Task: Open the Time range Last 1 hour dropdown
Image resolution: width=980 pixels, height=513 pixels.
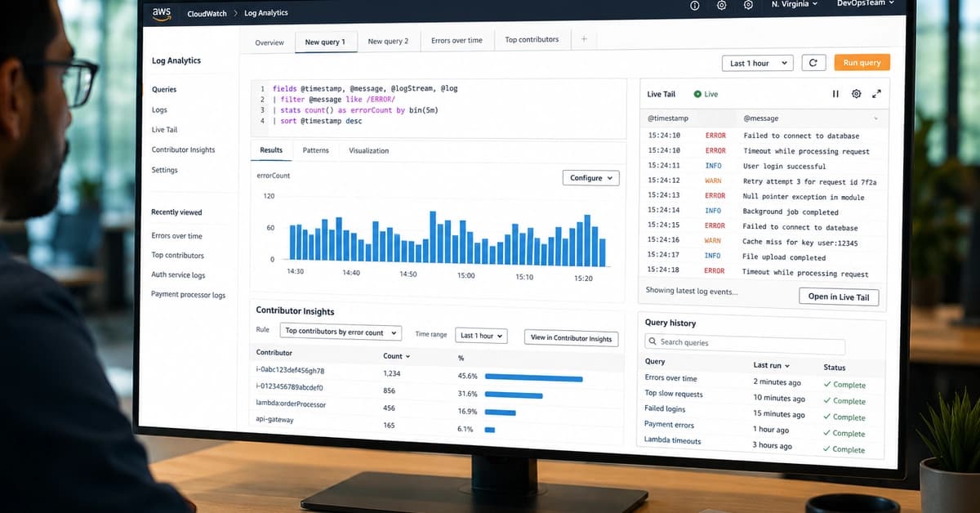Action: click(x=481, y=336)
